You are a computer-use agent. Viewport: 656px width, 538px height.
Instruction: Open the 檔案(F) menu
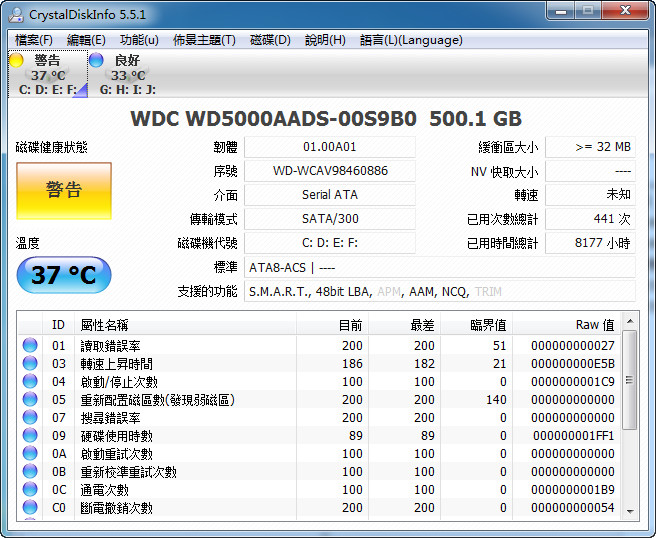pyautogui.click(x=34, y=40)
